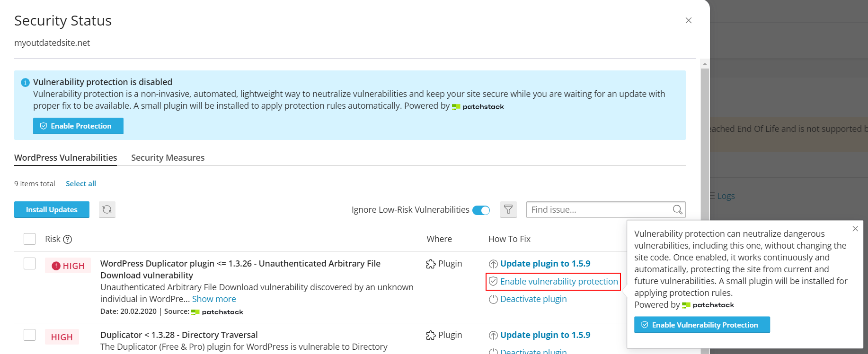Click the Enable Protection banner button
The height and width of the screenshot is (354, 868).
pos(78,126)
